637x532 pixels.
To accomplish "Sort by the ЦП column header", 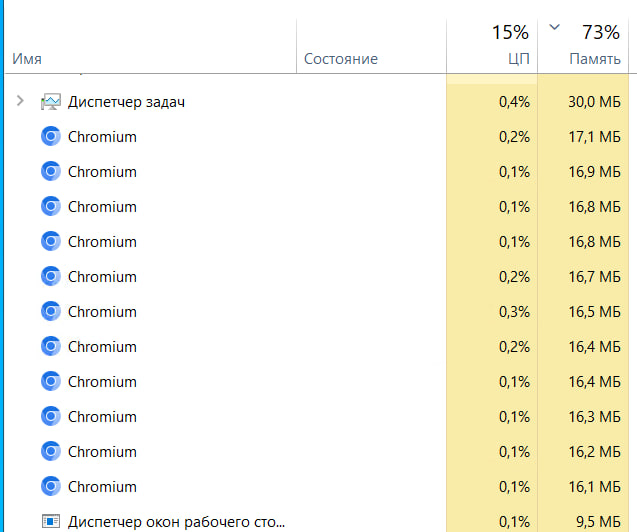I will (518, 59).
